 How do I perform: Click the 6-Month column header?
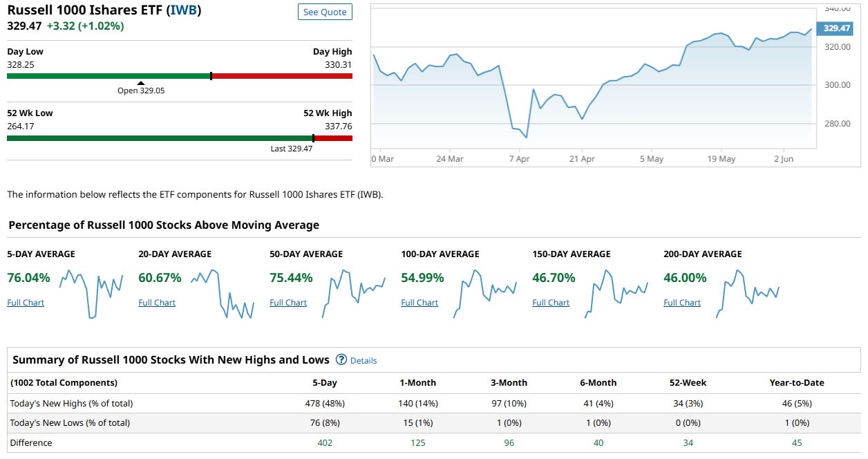click(x=598, y=382)
